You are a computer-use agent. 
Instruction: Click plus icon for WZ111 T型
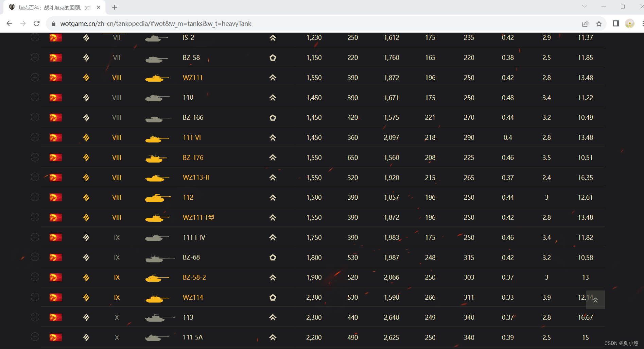coord(35,217)
